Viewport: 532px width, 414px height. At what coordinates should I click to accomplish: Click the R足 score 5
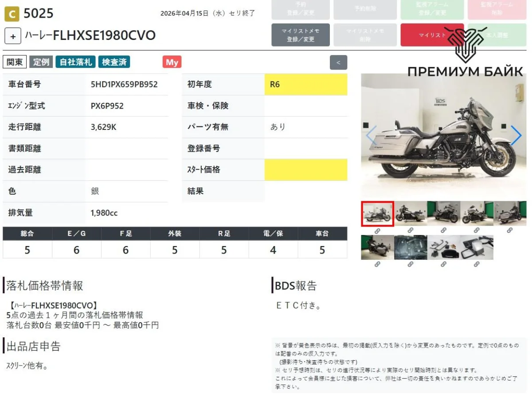(224, 250)
